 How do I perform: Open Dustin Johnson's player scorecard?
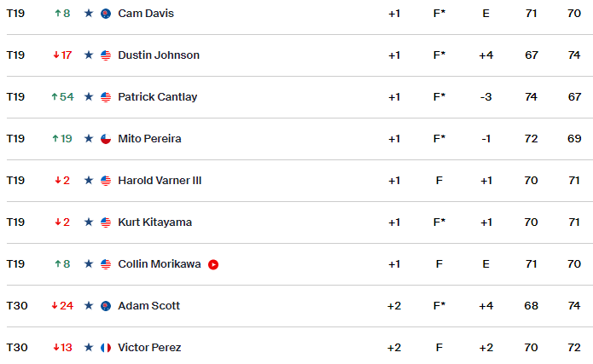point(159,55)
